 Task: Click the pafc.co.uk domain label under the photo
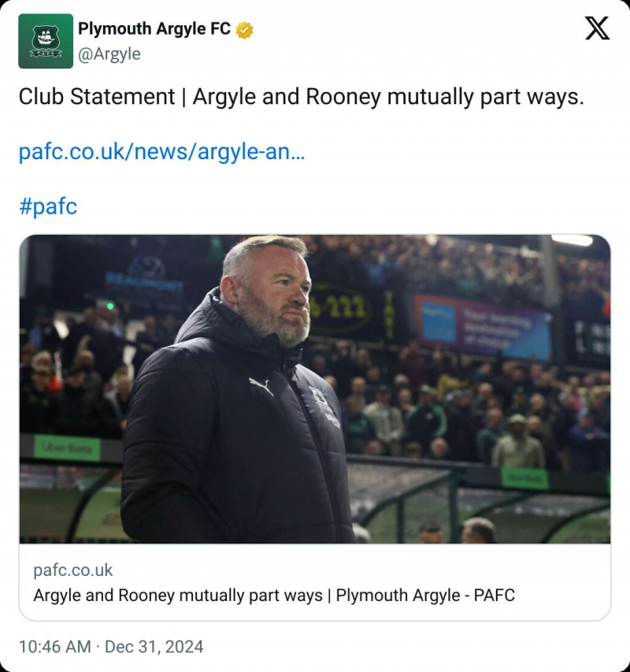pyautogui.click(x=73, y=570)
